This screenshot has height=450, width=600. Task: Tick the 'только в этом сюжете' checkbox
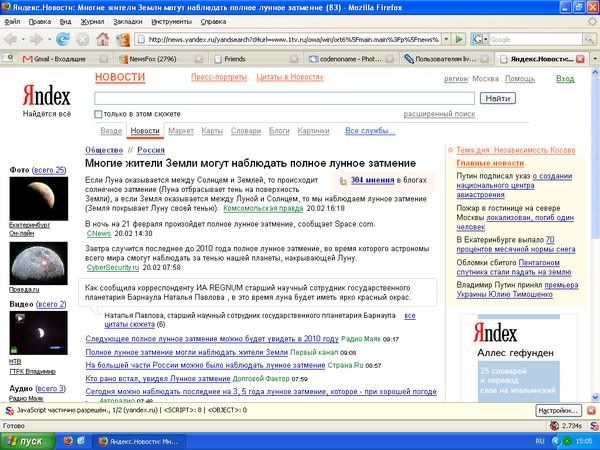click(98, 114)
